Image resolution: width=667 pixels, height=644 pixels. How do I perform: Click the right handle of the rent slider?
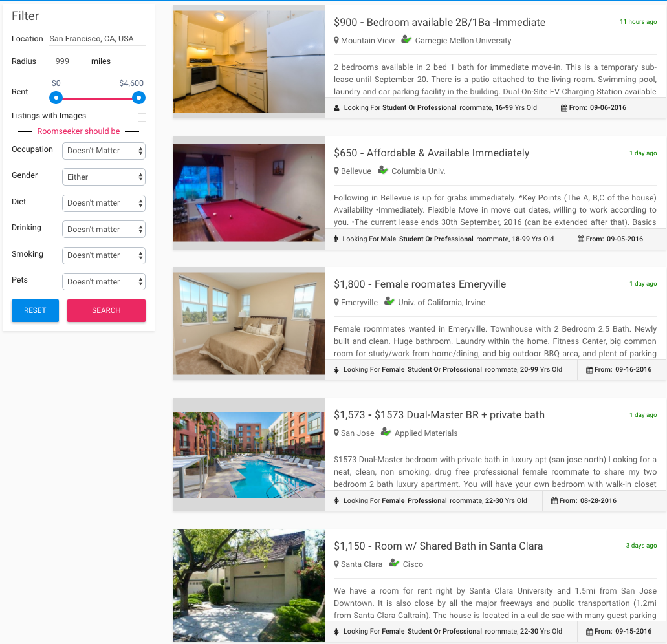coord(138,98)
